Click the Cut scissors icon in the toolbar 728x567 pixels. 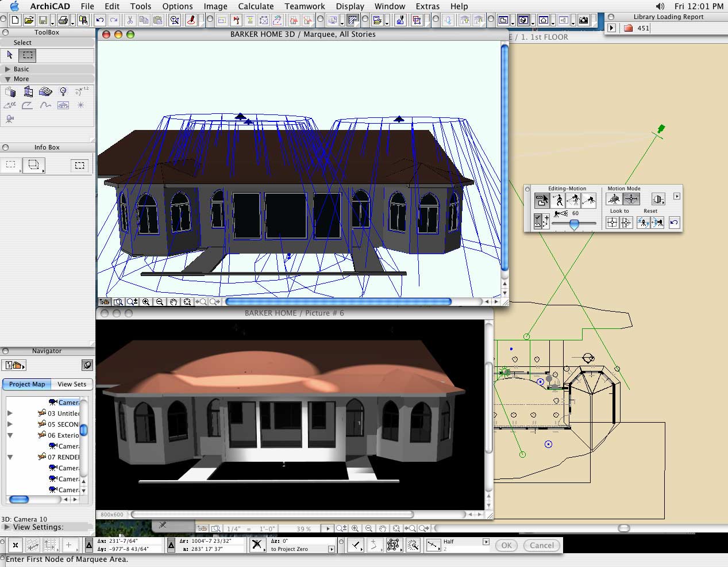[130, 20]
